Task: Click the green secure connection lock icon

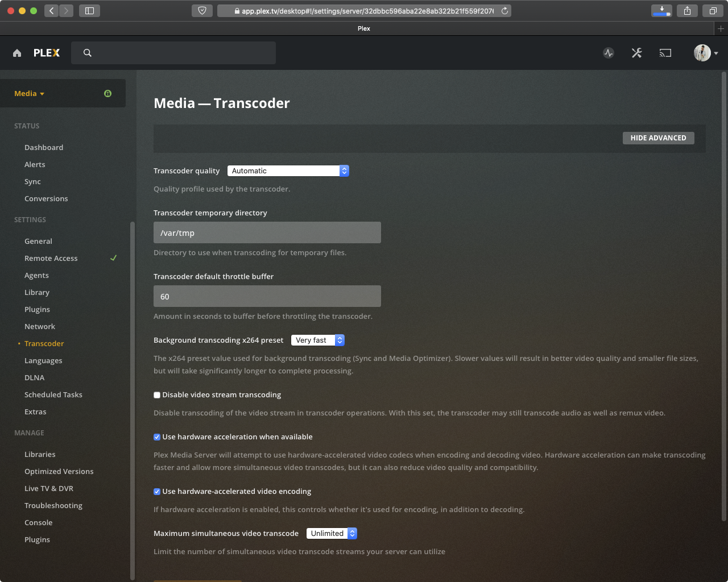Action: pyautogui.click(x=108, y=93)
